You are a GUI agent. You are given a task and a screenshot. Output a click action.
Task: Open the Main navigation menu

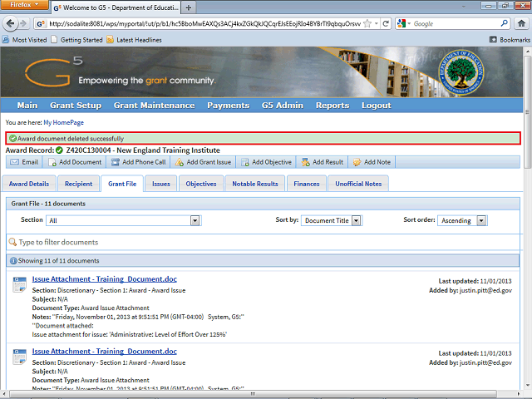click(x=27, y=106)
